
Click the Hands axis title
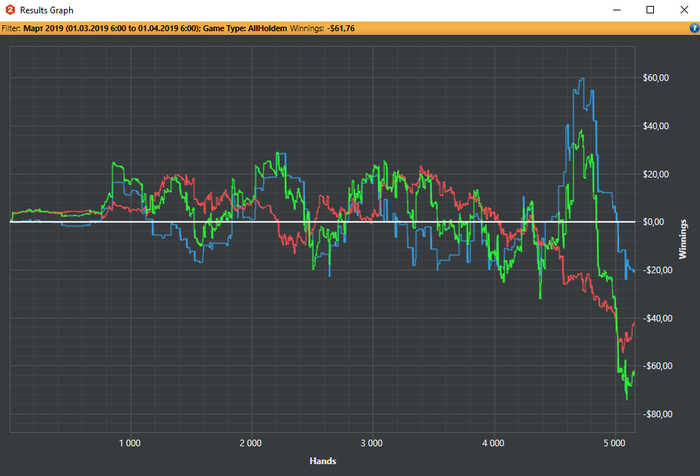pos(322,461)
